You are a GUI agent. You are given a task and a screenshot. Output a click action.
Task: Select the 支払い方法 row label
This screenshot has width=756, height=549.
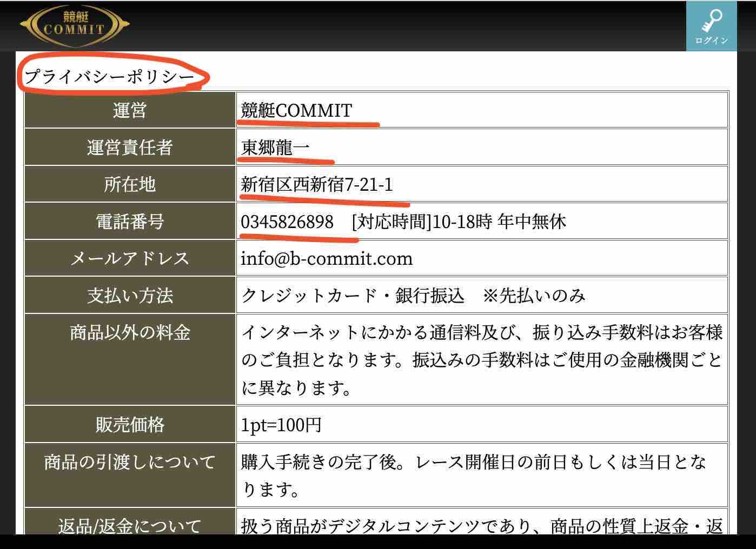(x=130, y=295)
